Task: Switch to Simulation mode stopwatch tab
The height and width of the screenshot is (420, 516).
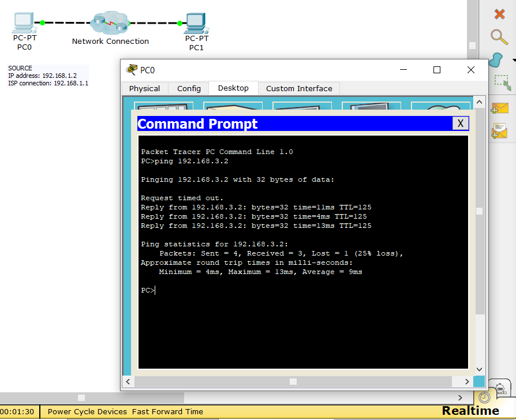Action: pos(500,388)
